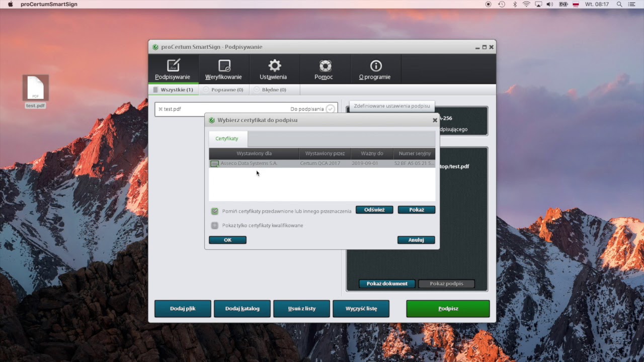Cancel dialog with Anuluj button
Viewport: 644px width, 362px height.
(416, 240)
